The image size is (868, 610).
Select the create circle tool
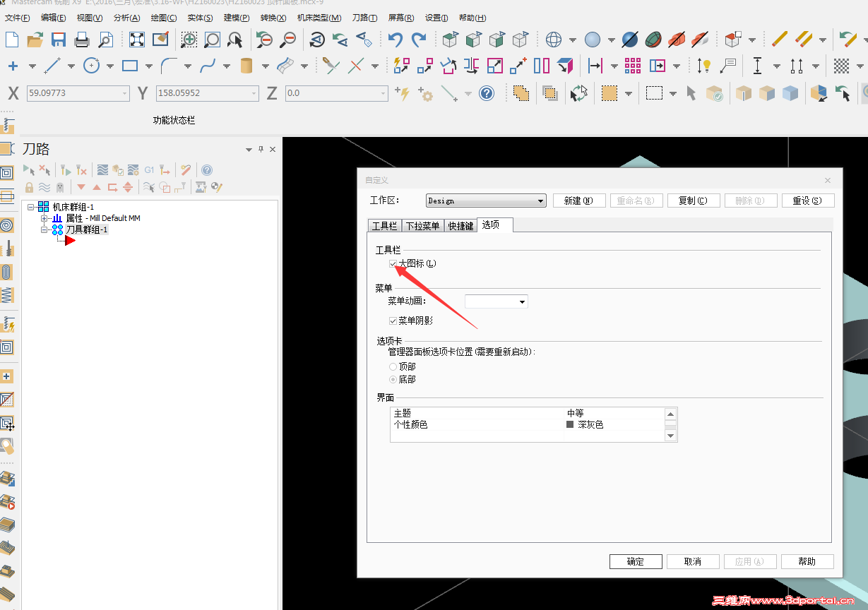point(91,66)
